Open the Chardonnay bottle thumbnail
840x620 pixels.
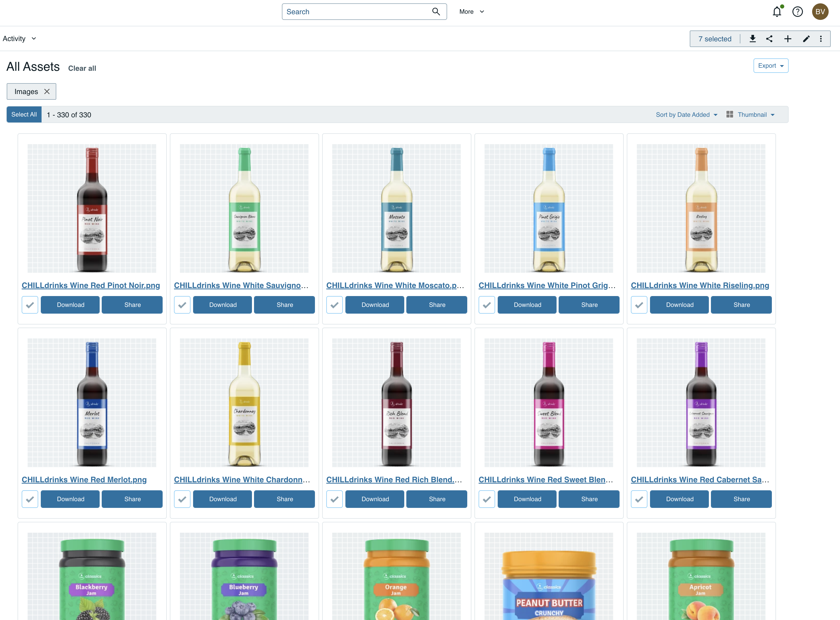pos(244,403)
